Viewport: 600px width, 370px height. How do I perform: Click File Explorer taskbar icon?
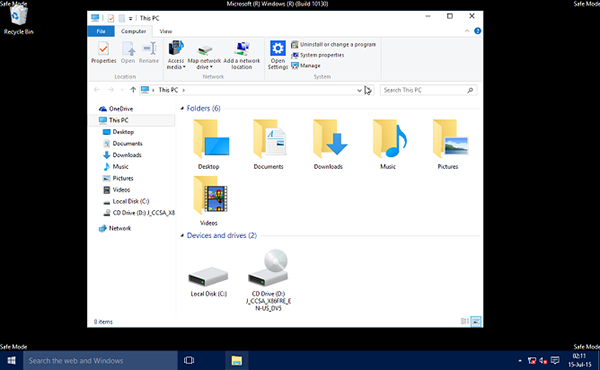[x=236, y=360]
